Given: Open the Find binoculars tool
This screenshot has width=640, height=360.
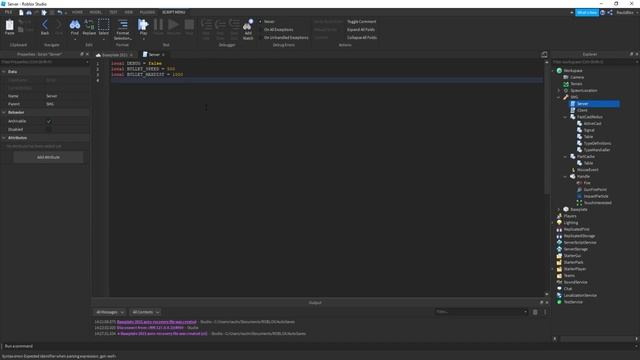Looking at the screenshot, I should coord(75,24).
